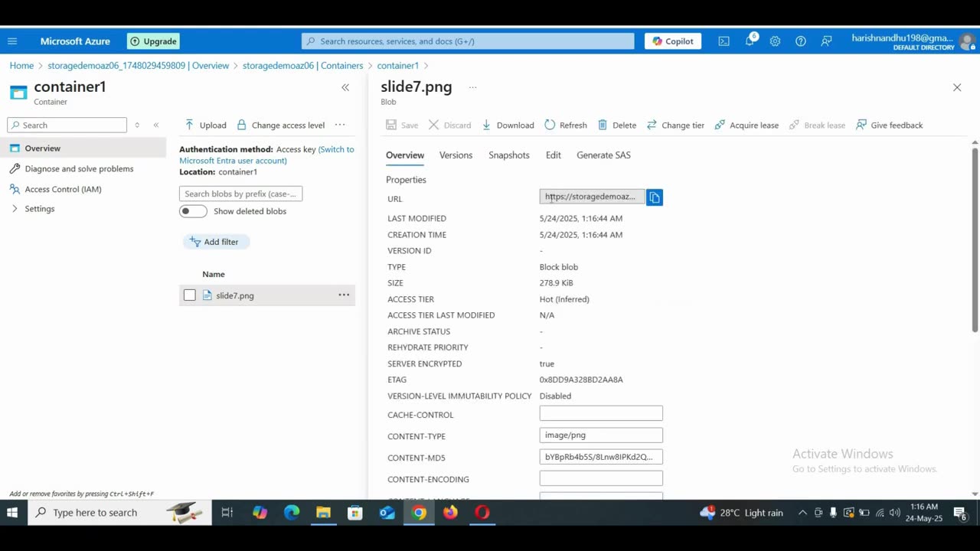980x551 pixels.
Task: Click the global search resources field
Action: 468,41
